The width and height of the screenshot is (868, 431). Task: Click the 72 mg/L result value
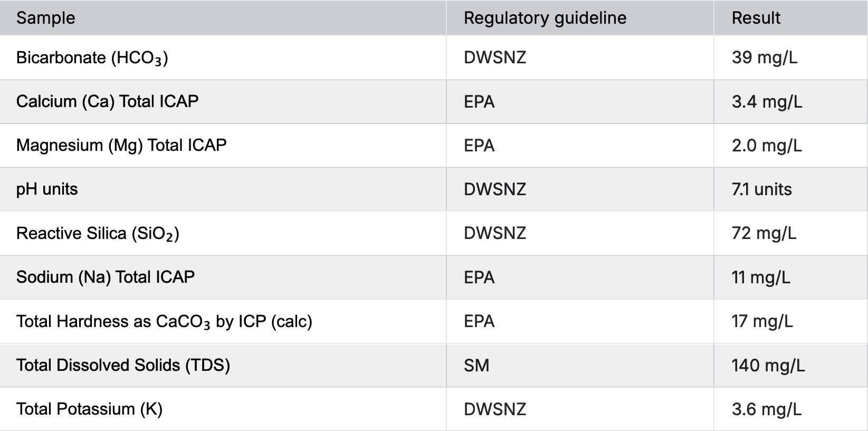point(764,233)
